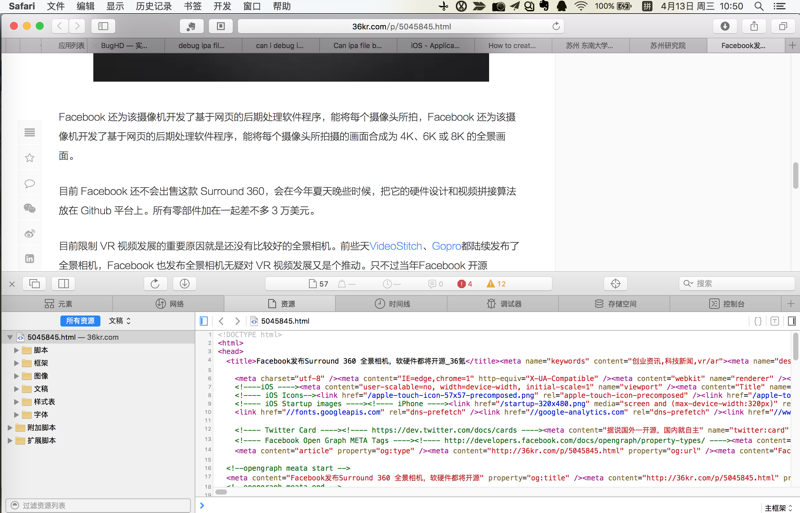This screenshot has height=513, width=800.
Task: Open the Gopro link
Action: click(446, 246)
